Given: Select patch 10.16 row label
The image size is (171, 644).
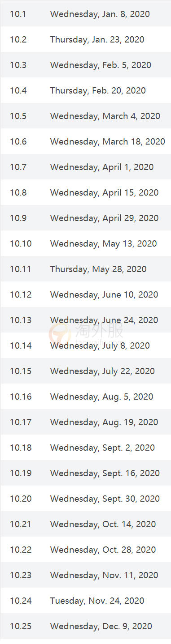Looking at the screenshot, I should (21, 397).
